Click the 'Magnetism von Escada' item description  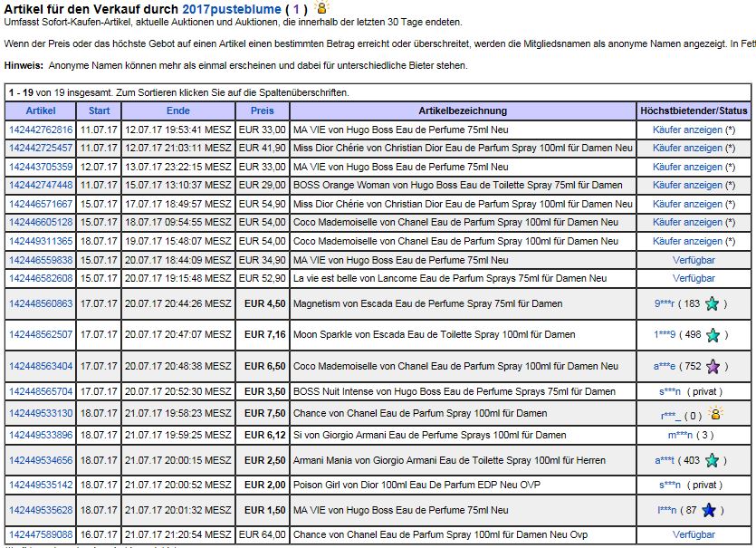pyautogui.click(x=427, y=304)
